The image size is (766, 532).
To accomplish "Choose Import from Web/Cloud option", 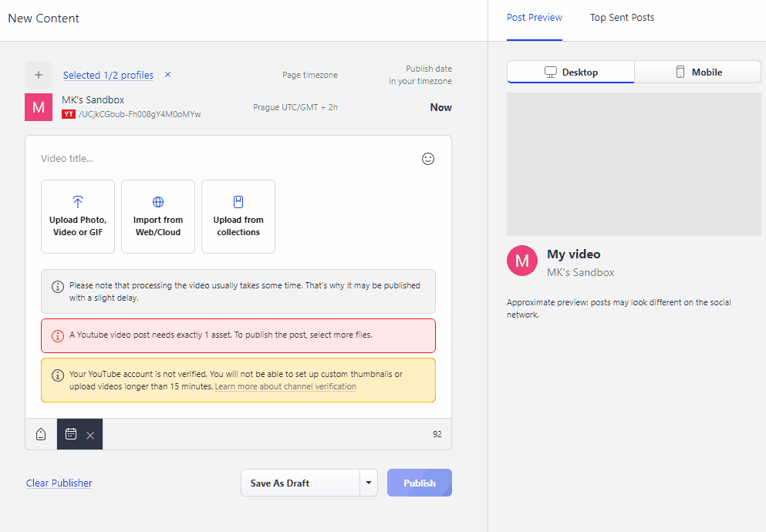I will click(158, 217).
